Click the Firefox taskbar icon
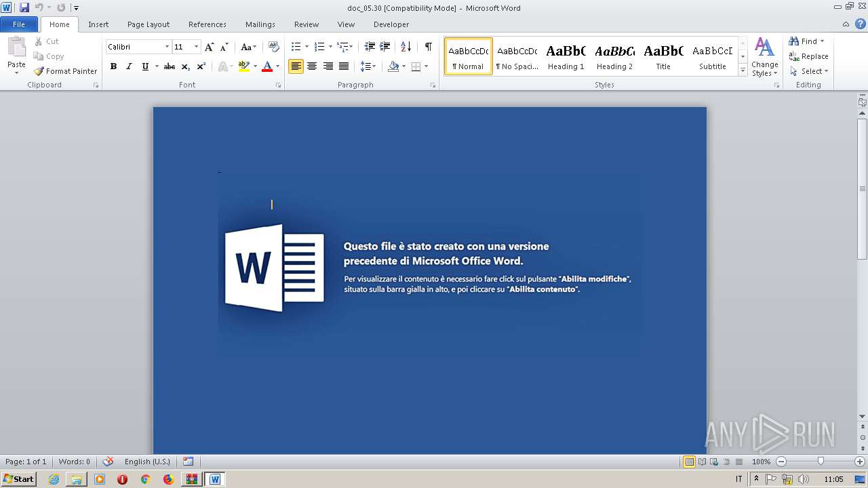 pos(168,479)
